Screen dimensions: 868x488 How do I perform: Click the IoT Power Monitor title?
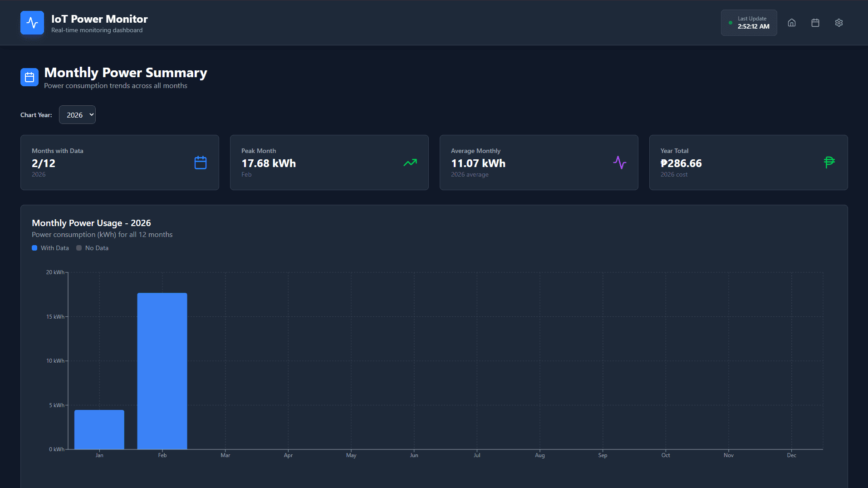click(99, 19)
